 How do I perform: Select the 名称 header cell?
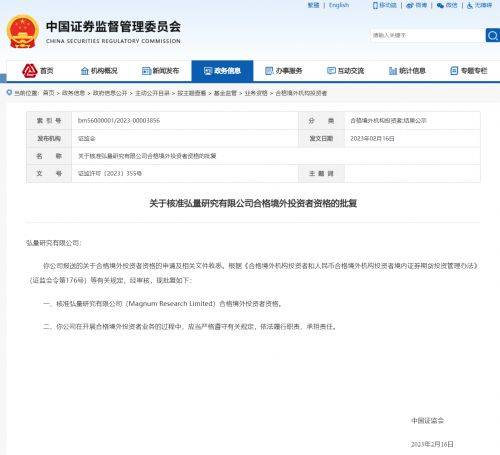(49, 156)
